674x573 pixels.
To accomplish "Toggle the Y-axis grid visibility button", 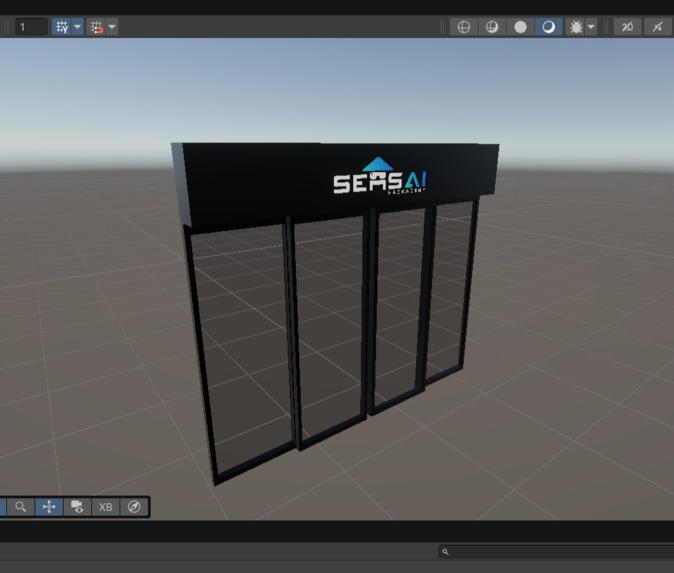I will pos(62,27).
